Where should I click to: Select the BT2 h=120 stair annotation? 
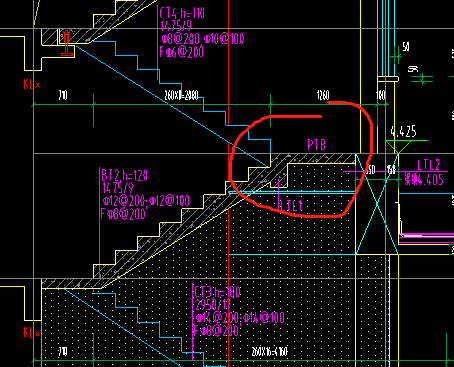124,175
